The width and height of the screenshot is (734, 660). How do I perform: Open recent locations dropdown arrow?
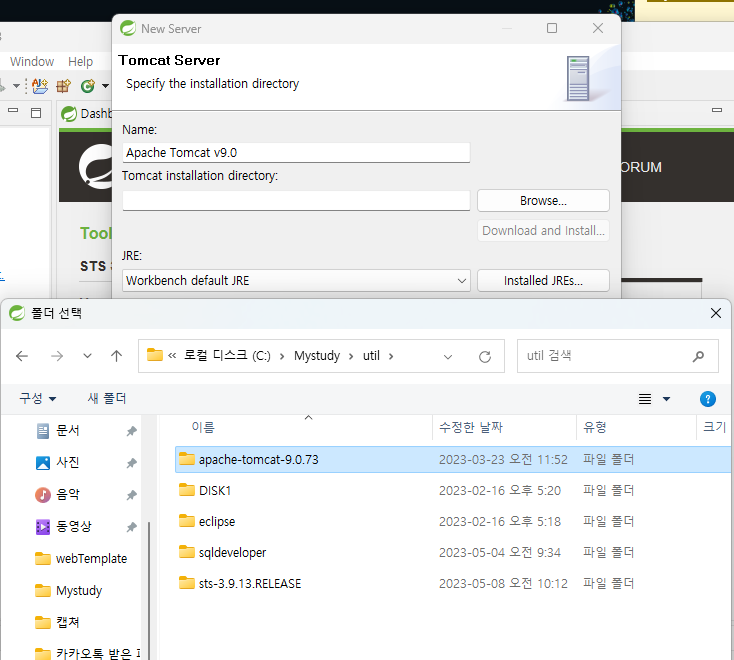pos(87,356)
